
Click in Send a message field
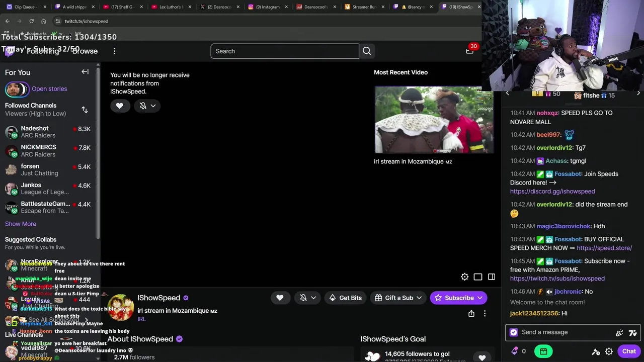click(563, 332)
